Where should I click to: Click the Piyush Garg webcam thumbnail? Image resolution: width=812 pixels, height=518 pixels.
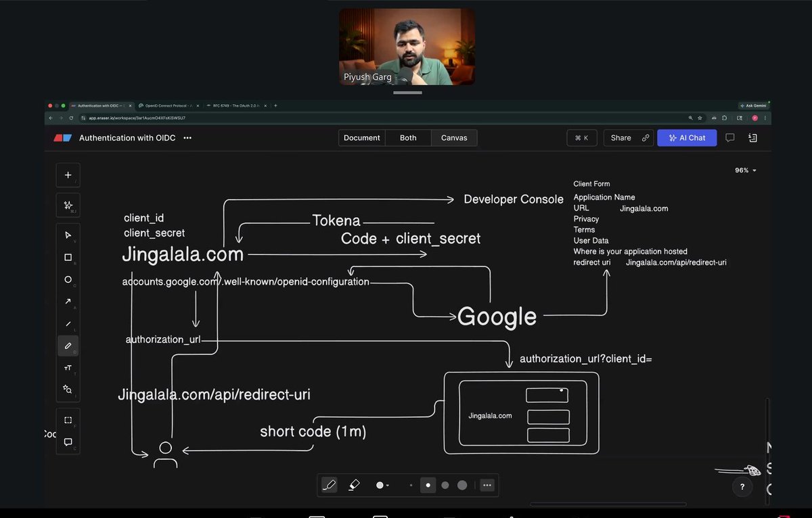(x=407, y=47)
